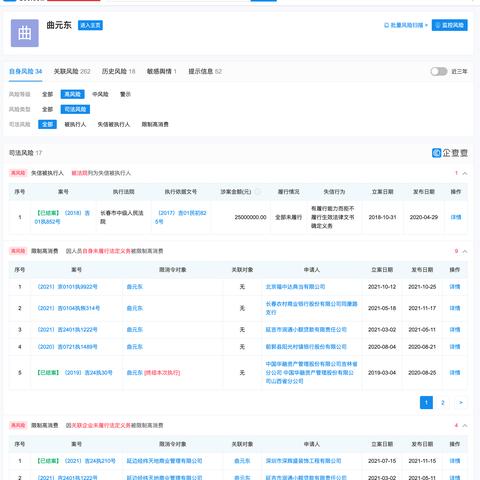Select 中风险 risk level filter
Viewport: 480px width, 480px height.
(100, 94)
